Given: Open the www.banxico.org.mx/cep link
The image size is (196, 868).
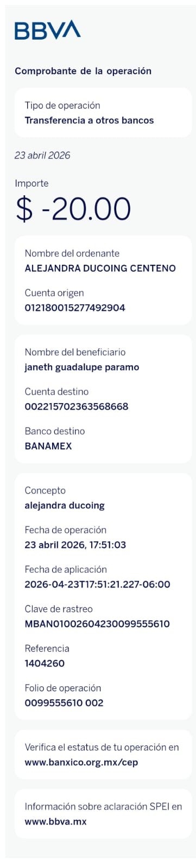Looking at the screenshot, I should [81, 762].
